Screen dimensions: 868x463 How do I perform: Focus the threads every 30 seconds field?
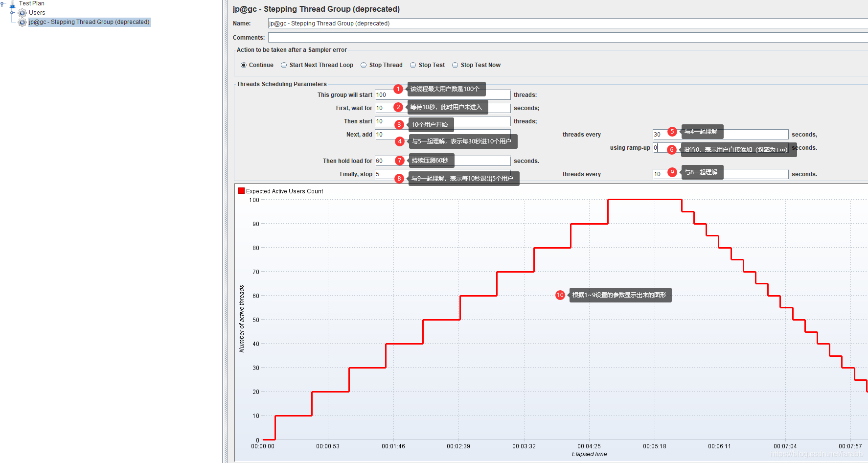(720, 135)
